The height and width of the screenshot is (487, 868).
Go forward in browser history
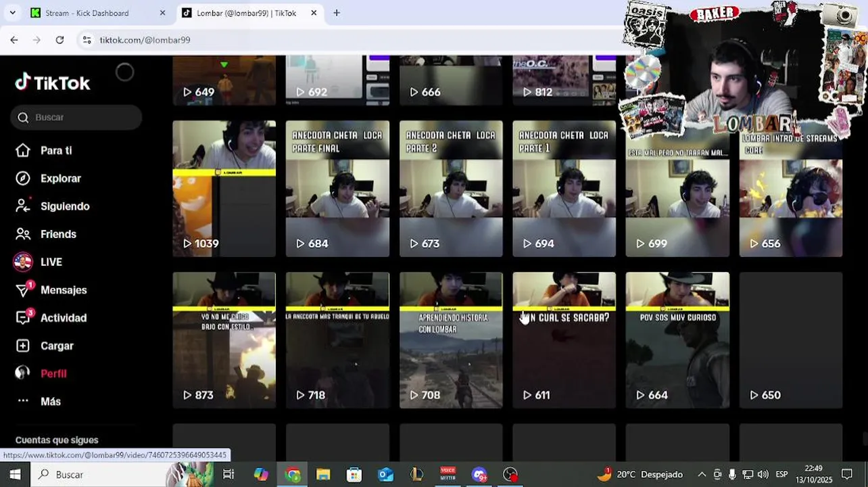click(x=37, y=40)
